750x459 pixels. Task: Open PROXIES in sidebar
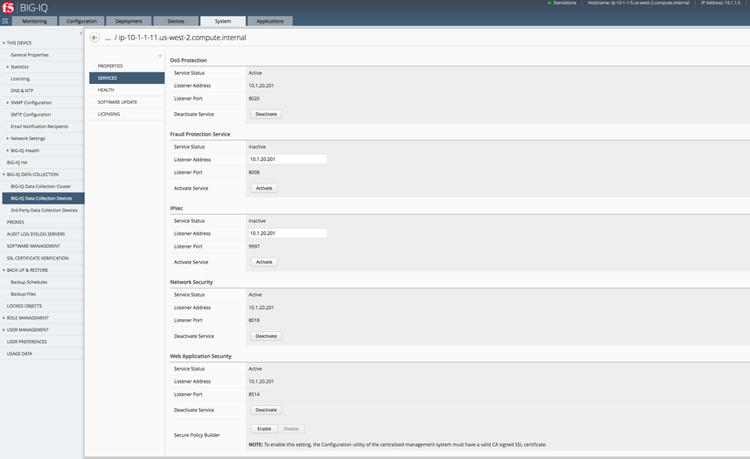15,222
